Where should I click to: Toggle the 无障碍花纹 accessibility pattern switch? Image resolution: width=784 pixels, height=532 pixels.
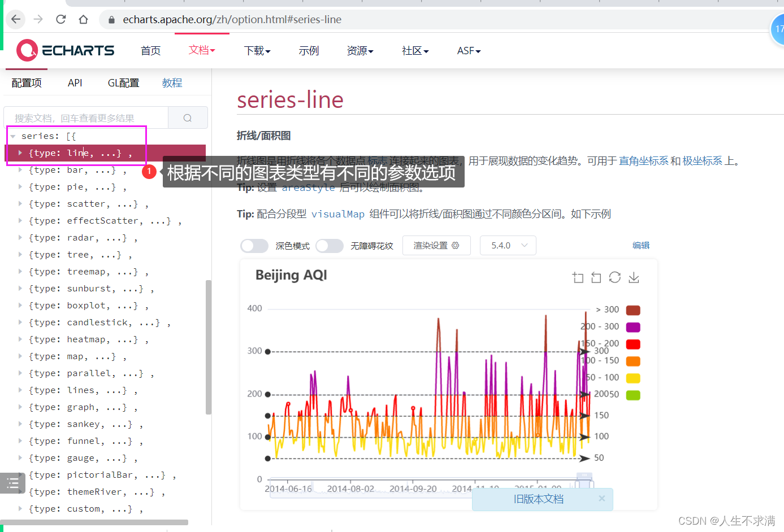tap(330, 245)
